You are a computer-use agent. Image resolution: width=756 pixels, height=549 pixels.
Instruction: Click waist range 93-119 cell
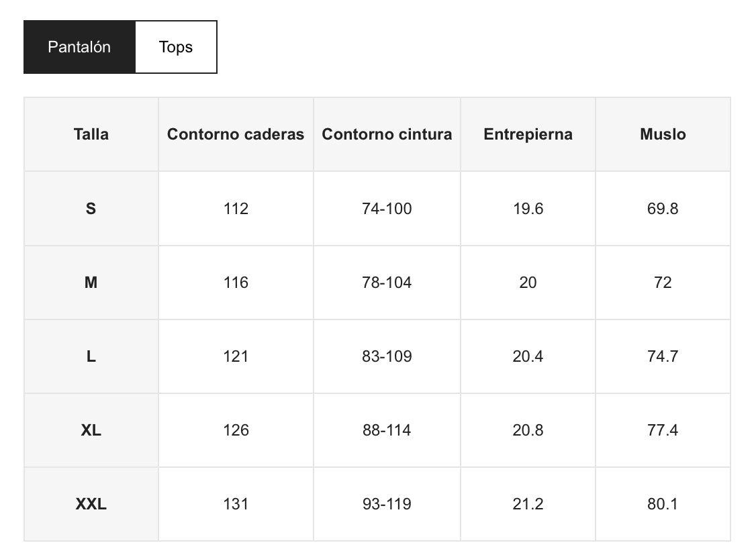387,504
